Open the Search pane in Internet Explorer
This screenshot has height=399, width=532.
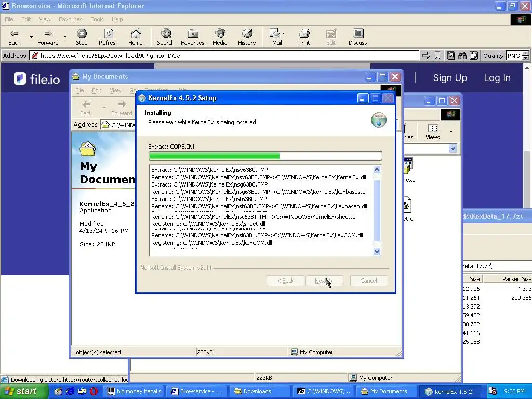pos(166,37)
